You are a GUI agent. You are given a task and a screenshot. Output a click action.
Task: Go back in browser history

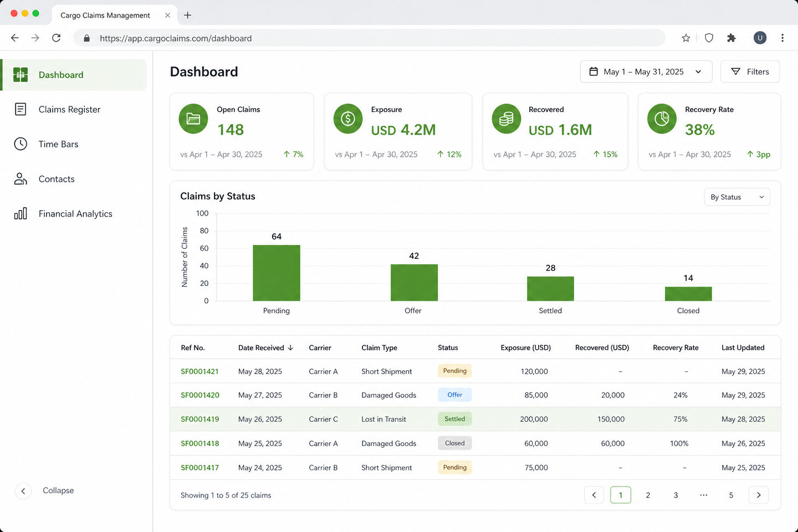(x=15, y=38)
